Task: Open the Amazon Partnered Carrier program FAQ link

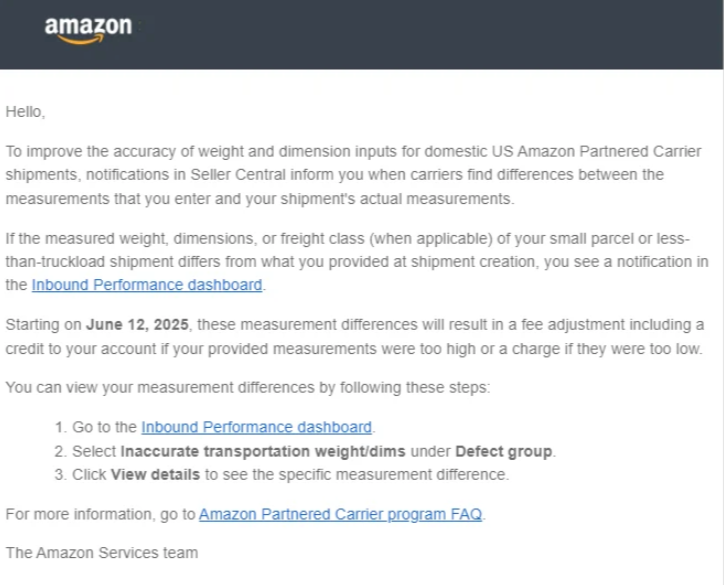Action: (340, 514)
